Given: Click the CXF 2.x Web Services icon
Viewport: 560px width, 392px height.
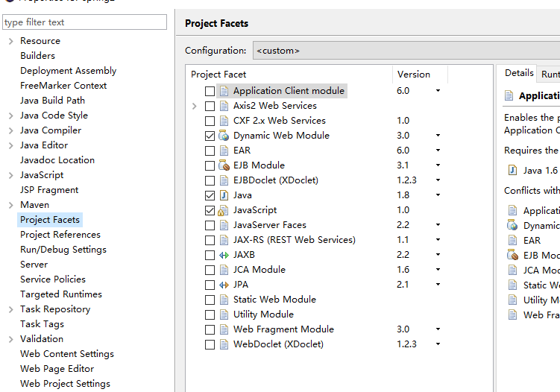Looking at the screenshot, I should click(224, 121).
